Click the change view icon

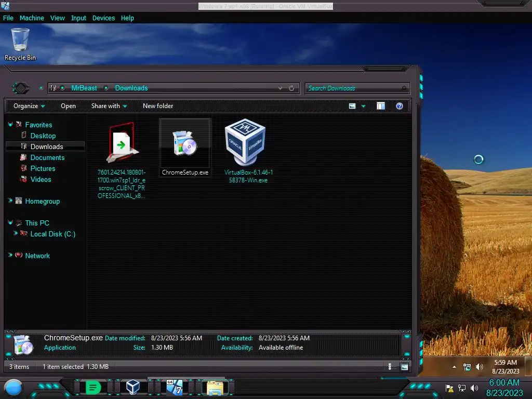(x=352, y=106)
